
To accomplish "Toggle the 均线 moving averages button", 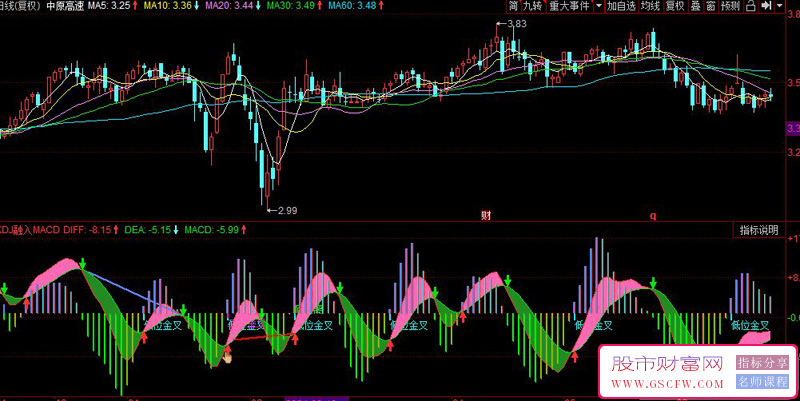I will tap(651, 6).
